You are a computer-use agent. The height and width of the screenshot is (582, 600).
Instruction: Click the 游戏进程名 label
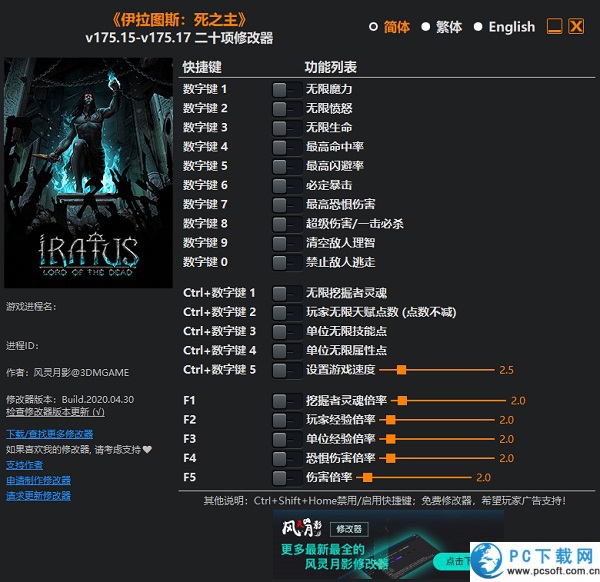(31, 307)
